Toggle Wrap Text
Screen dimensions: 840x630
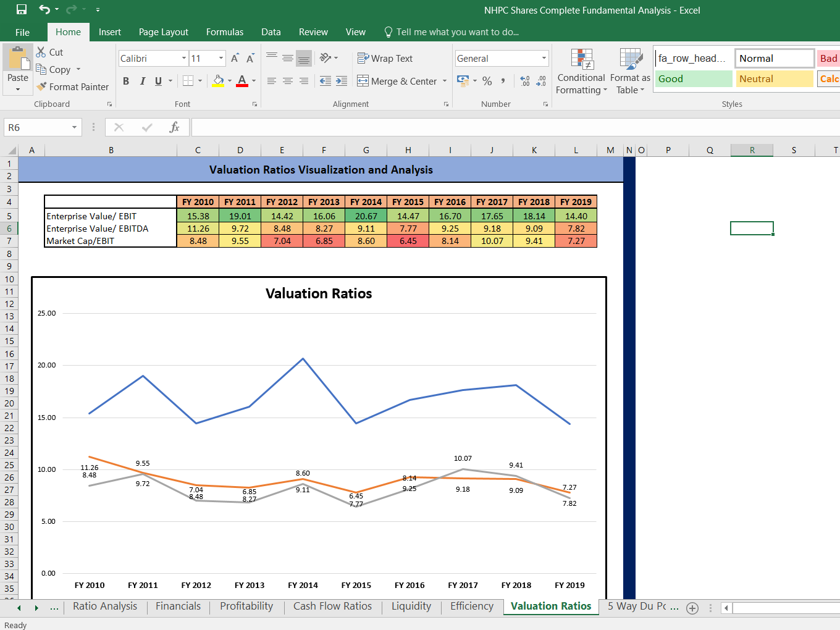pyautogui.click(x=385, y=58)
